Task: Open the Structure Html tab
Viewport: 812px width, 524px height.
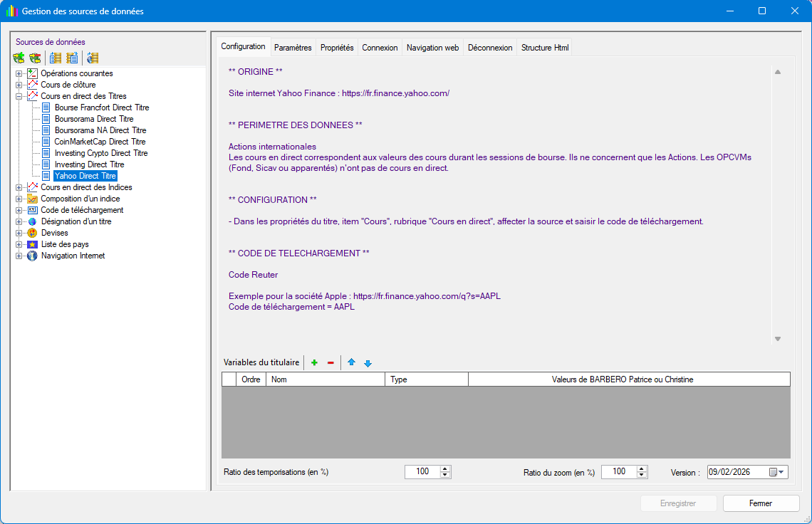Action: click(x=545, y=48)
